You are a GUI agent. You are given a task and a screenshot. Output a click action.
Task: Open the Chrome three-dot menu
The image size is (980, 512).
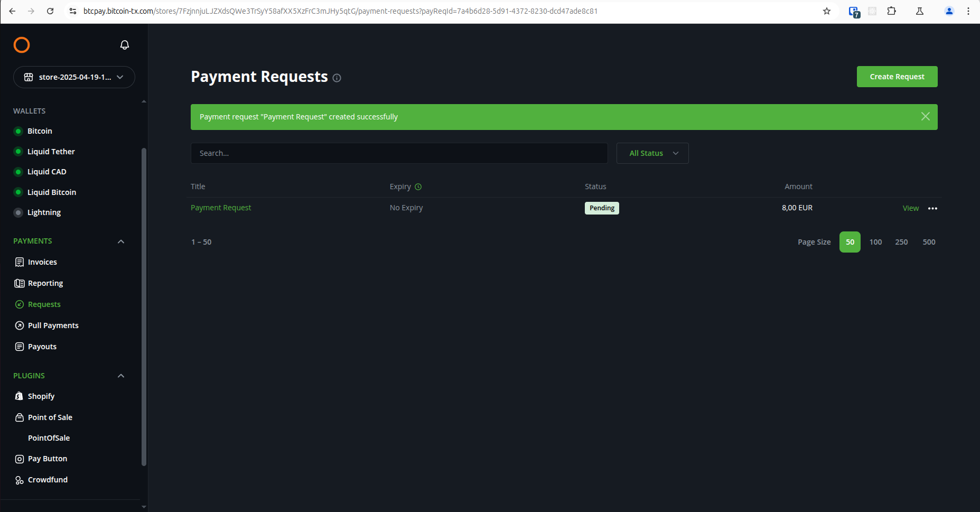click(x=968, y=11)
